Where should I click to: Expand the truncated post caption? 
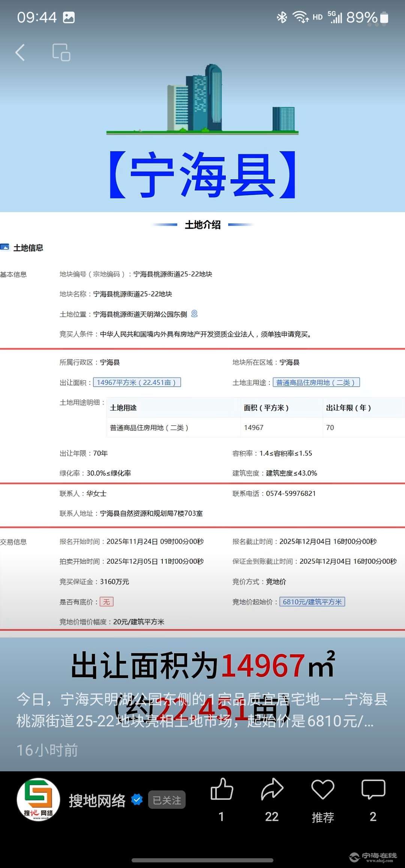(x=202, y=710)
